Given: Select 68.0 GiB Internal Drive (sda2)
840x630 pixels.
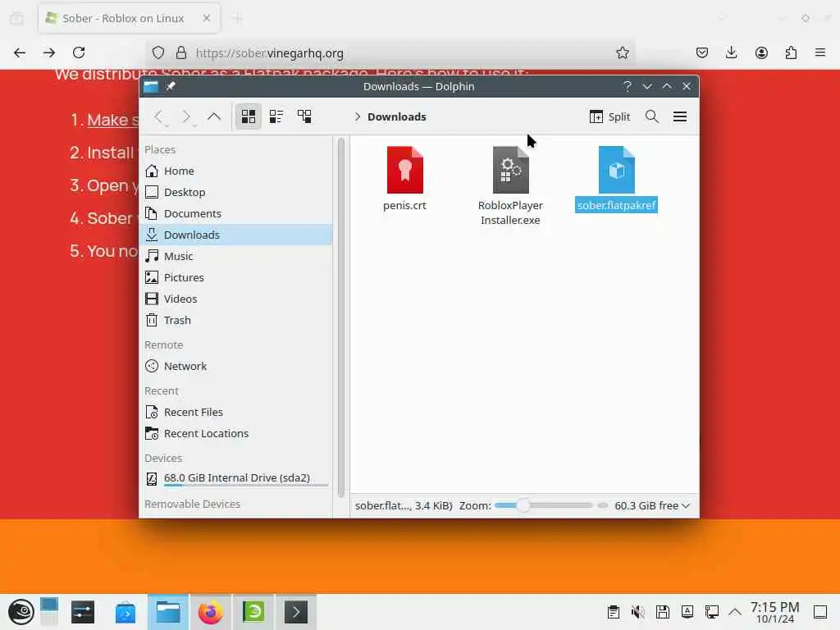Looking at the screenshot, I should (x=236, y=478).
